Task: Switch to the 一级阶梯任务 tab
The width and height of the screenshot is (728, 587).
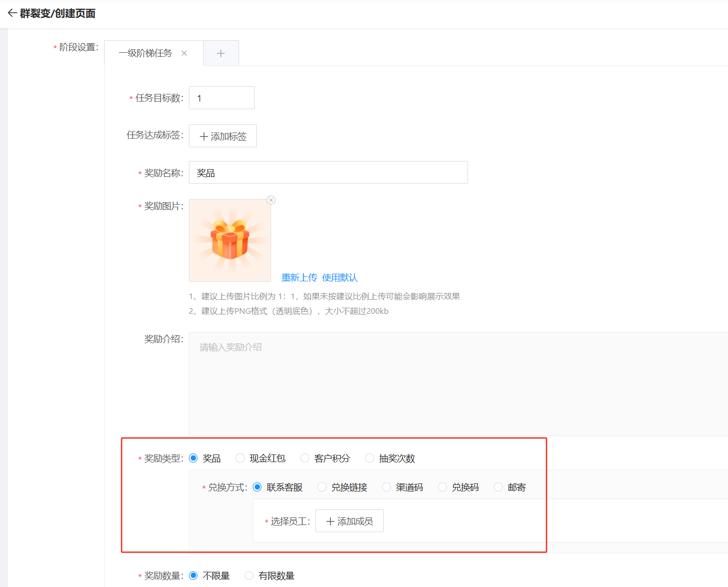Action: [145, 53]
